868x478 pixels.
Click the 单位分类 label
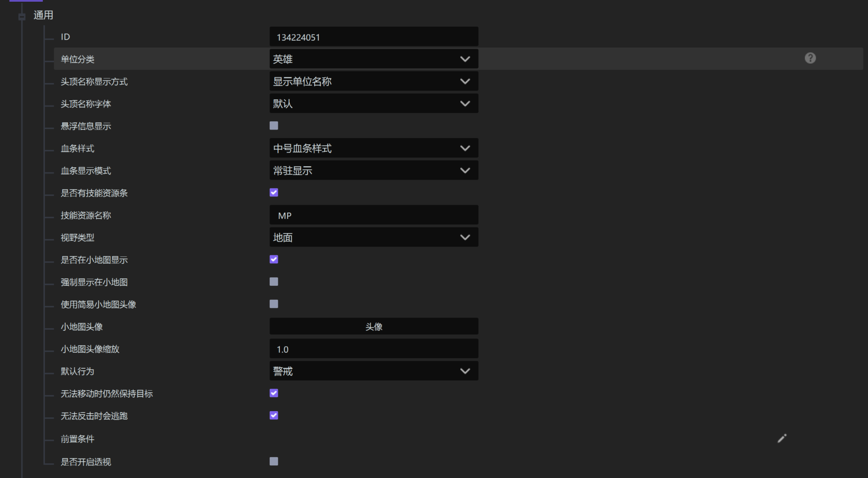(x=77, y=59)
